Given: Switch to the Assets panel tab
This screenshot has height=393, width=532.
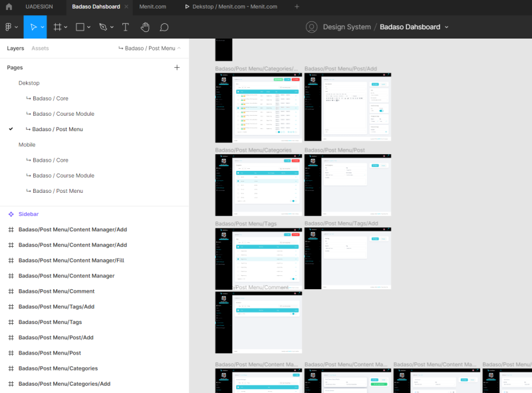Looking at the screenshot, I should point(40,49).
